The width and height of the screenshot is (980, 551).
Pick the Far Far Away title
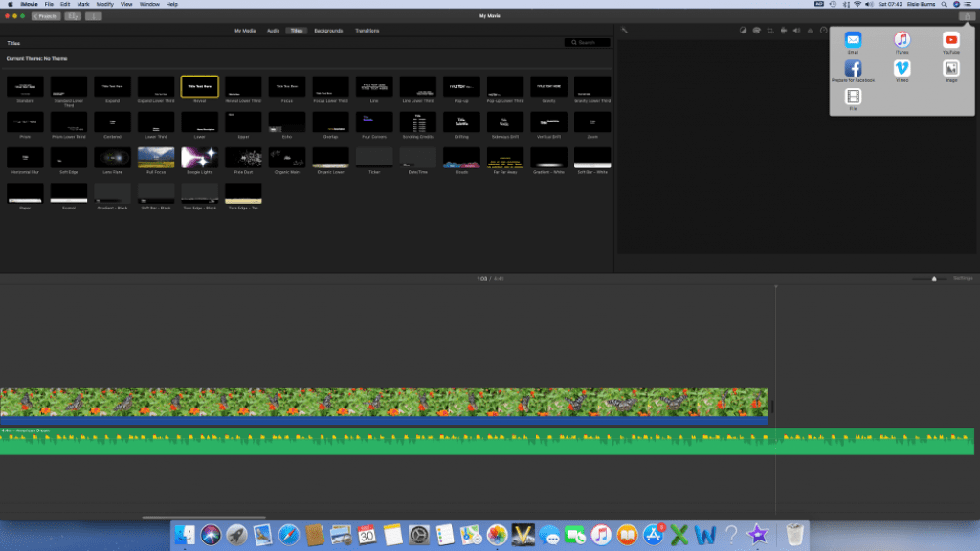[505, 158]
